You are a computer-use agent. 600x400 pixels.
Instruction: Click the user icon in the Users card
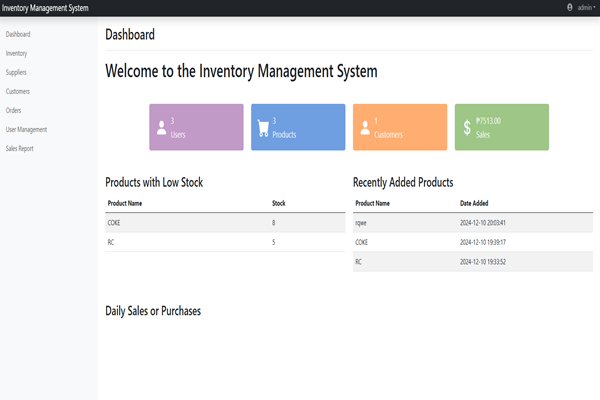(x=161, y=128)
